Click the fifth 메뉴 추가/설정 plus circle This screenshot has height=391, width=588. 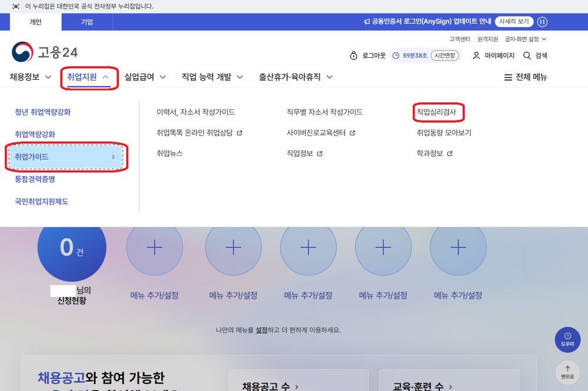[458, 248]
